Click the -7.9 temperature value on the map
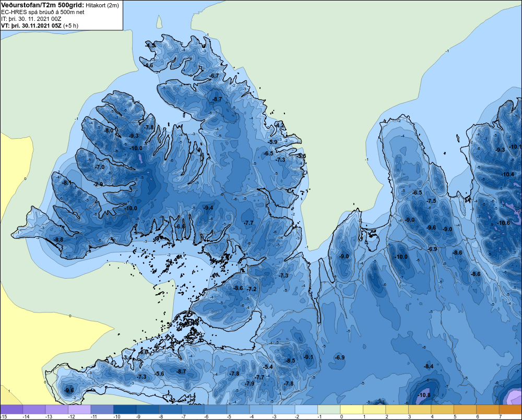Image resolution: width=522 pixels, height=420 pixels. pyautogui.click(x=250, y=383)
